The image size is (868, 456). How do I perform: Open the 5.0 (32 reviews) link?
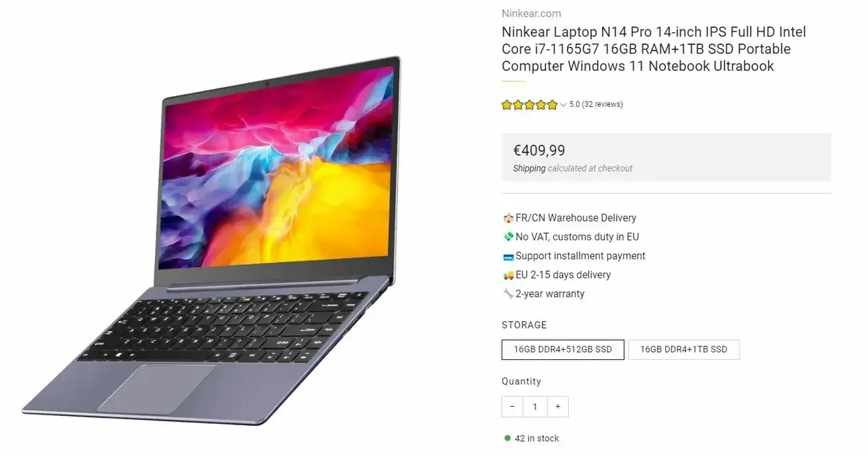point(596,104)
